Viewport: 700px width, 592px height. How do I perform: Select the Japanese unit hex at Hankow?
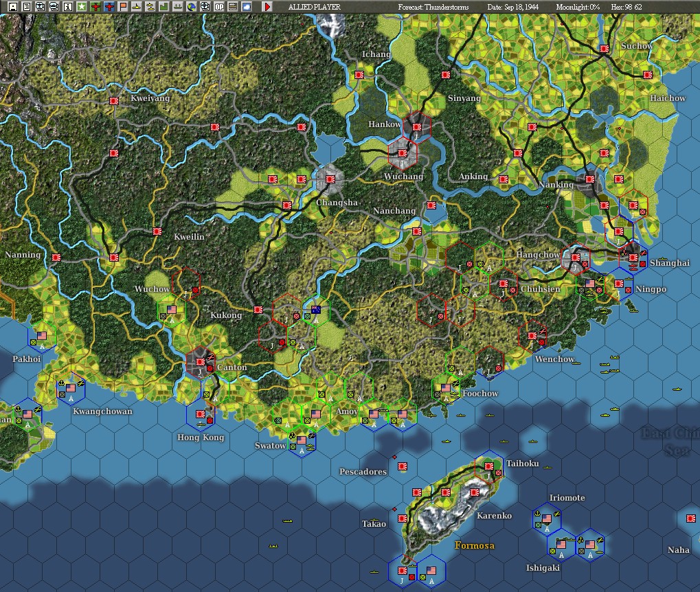click(x=417, y=128)
